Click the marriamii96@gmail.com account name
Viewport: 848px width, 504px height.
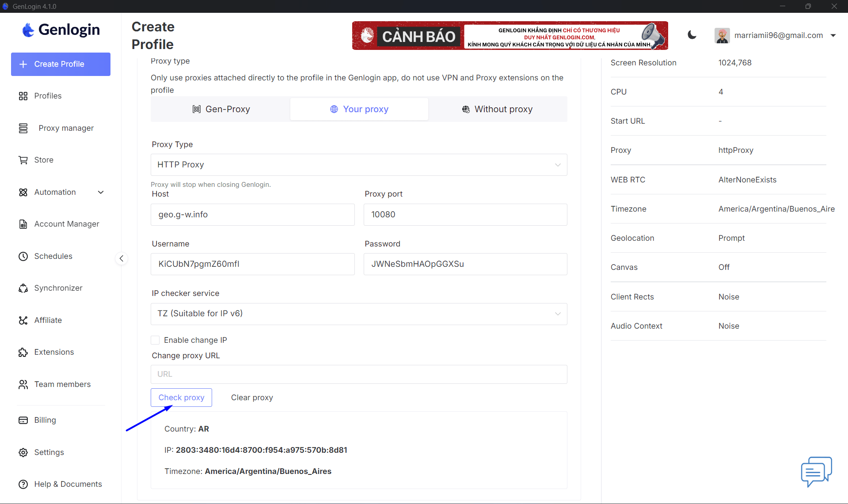pyautogui.click(x=779, y=35)
